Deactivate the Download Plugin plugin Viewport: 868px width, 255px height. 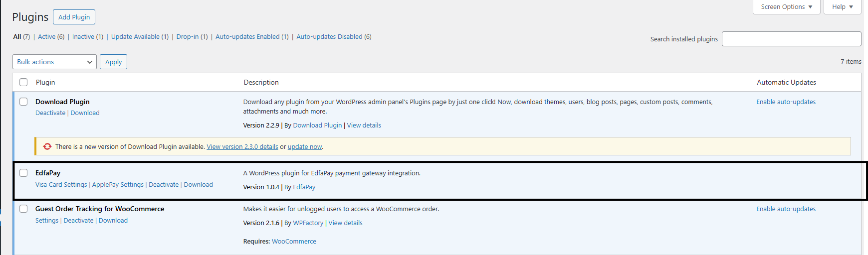pos(50,113)
